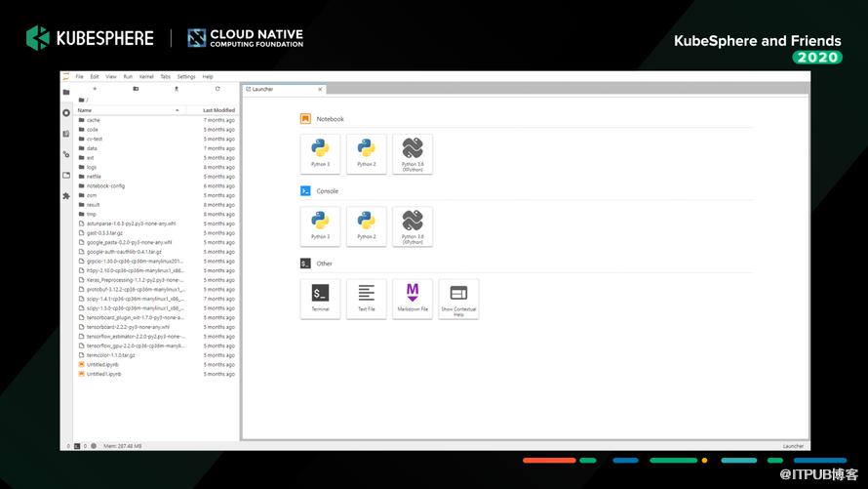
Task: Open the ext folder
Action: point(157,158)
